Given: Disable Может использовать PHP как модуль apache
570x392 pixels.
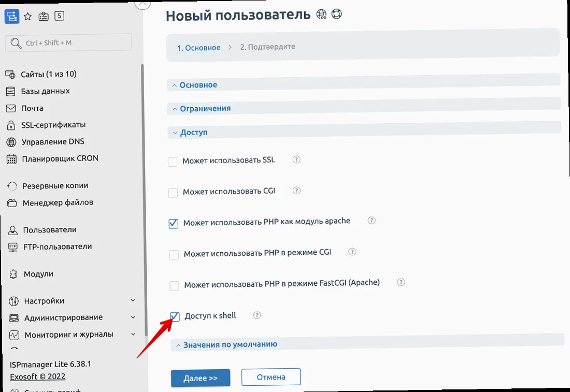Looking at the screenshot, I should pyautogui.click(x=173, y=223).
